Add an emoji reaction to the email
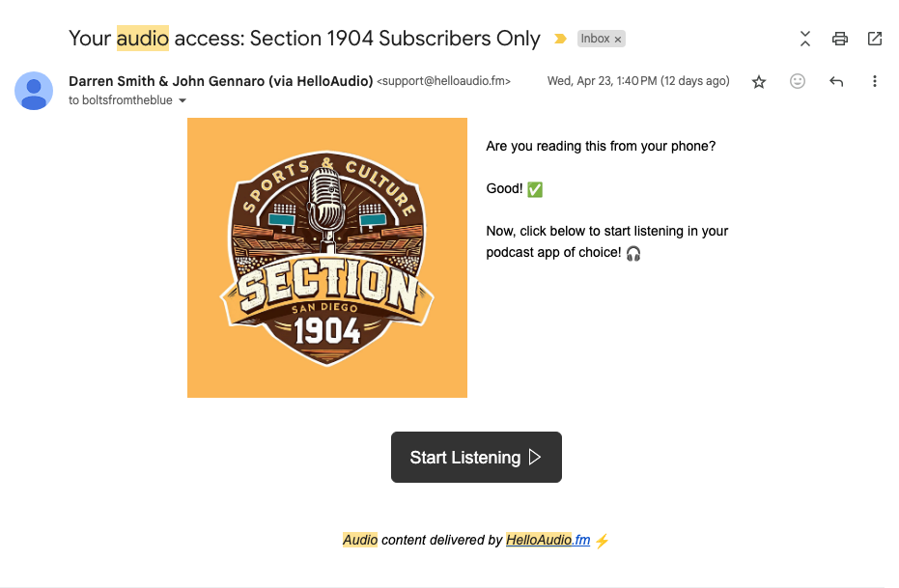Viewport: 899px width, 588px height. tap(798, 81)
